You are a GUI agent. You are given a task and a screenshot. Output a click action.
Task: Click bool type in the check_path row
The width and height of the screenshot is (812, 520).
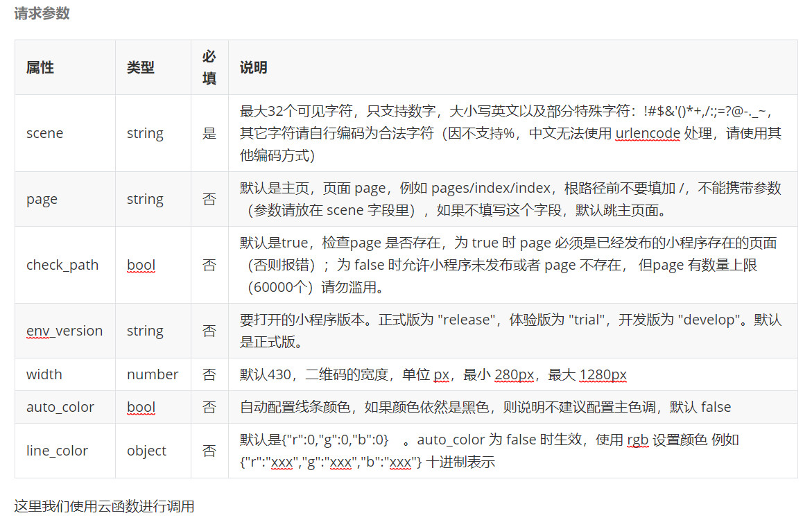point(141,265)
